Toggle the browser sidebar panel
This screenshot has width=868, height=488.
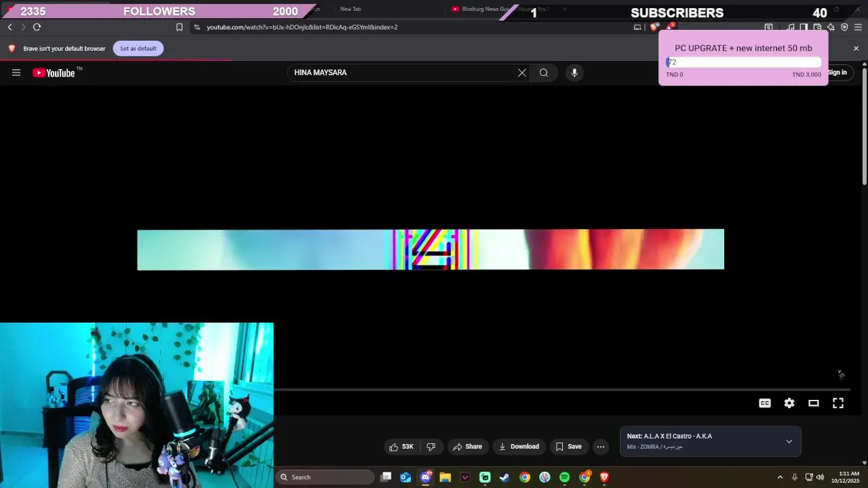804,27
